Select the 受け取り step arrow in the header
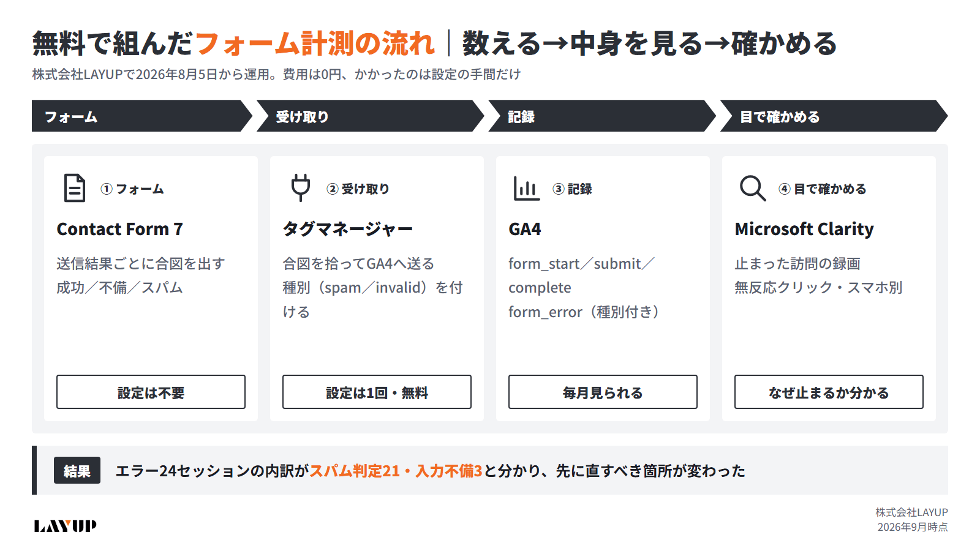Viewport: 980px width, 551px height. [x=370, y=116]
